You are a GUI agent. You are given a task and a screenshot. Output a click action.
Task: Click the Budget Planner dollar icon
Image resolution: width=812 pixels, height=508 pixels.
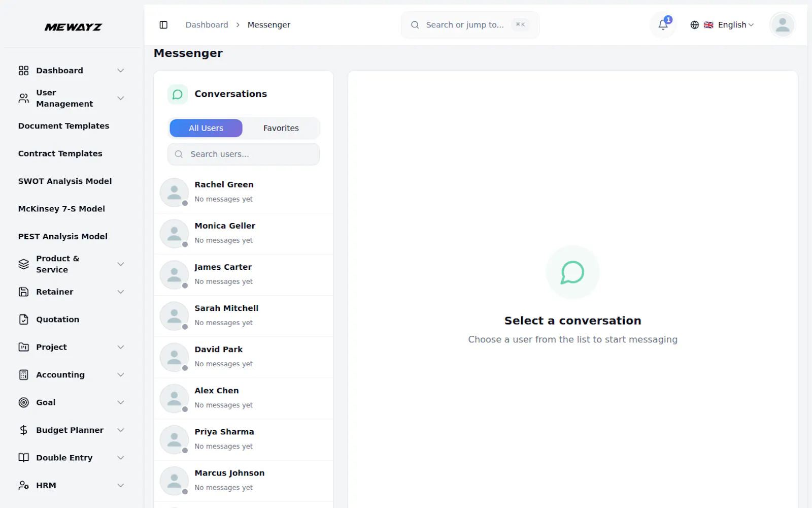pyautogui.click(x=23, y=430)
